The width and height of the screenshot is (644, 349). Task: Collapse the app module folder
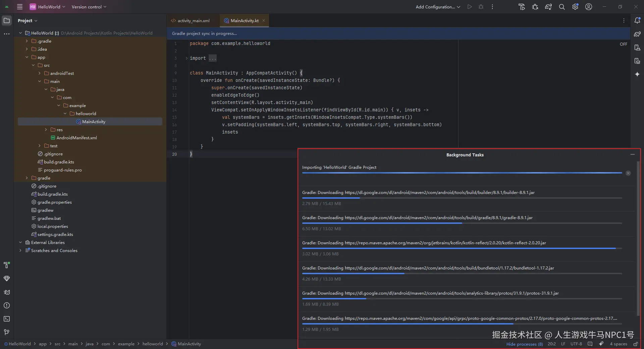click(x=27, y=57)
